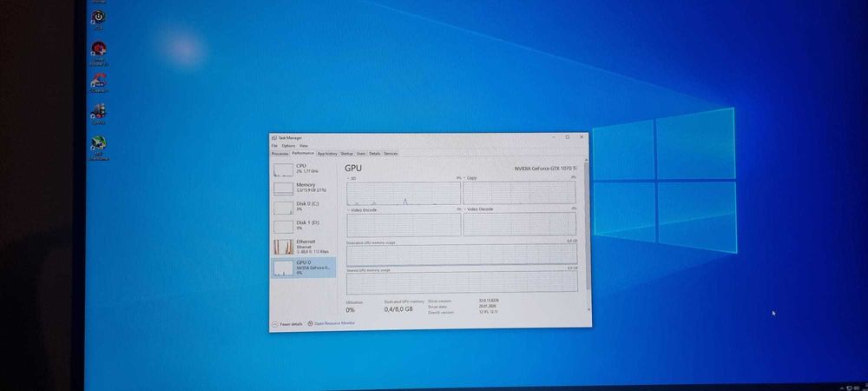
Task: Switch to the Processes tab
Action: point(279,154)
